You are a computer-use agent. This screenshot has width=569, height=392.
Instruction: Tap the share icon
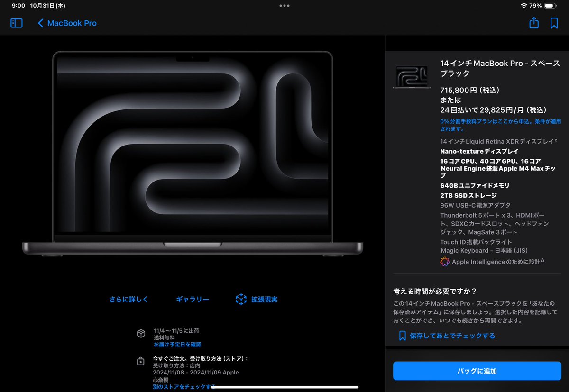pyautogui.click(x=534, y=23)
